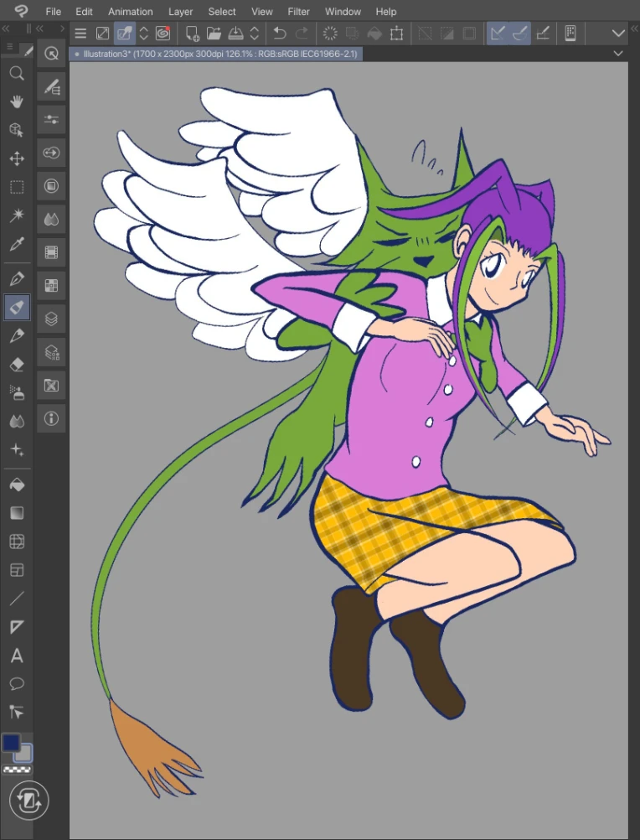The height and width of the screenshot is (840, 640).
Task: Undo the last action
Action: click(x=280, y=34)
